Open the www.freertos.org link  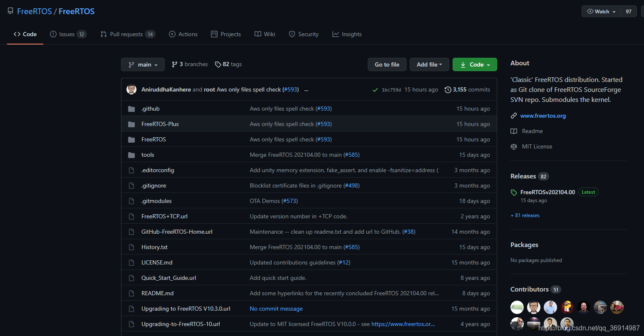coord(543,116)
